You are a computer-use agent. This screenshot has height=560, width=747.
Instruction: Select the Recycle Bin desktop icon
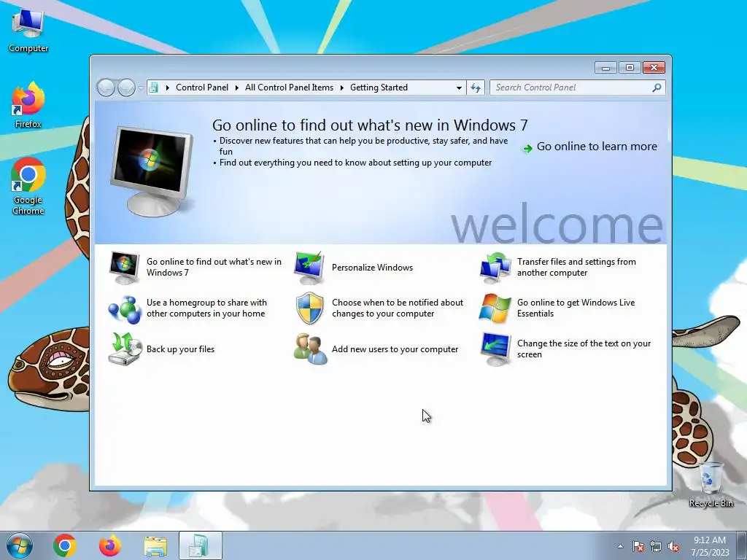click(711, 485)
